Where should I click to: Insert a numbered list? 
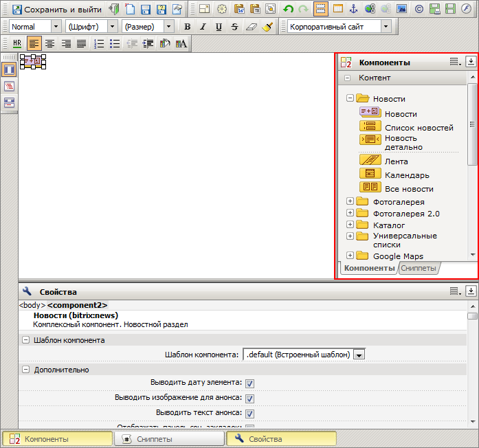[99, 44]
